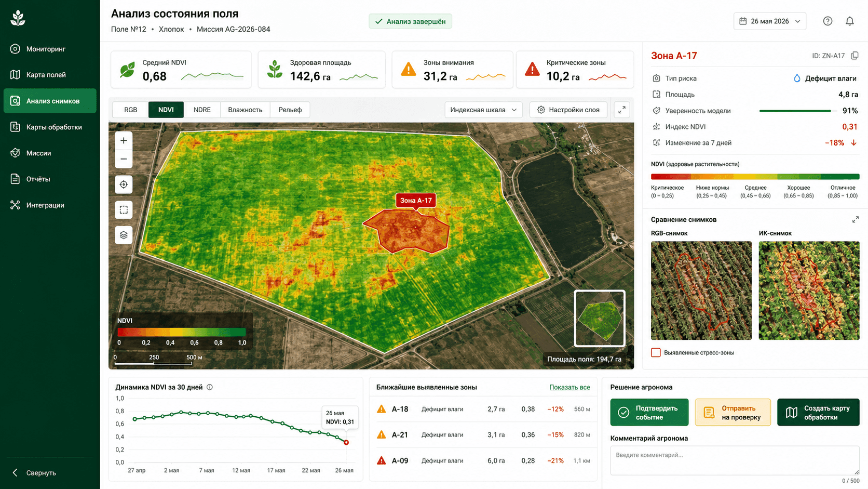Image resolution: width=868 pixels, height=489 pixels.
Task: Open the map layers stack icon
Action: pos(124,235)
